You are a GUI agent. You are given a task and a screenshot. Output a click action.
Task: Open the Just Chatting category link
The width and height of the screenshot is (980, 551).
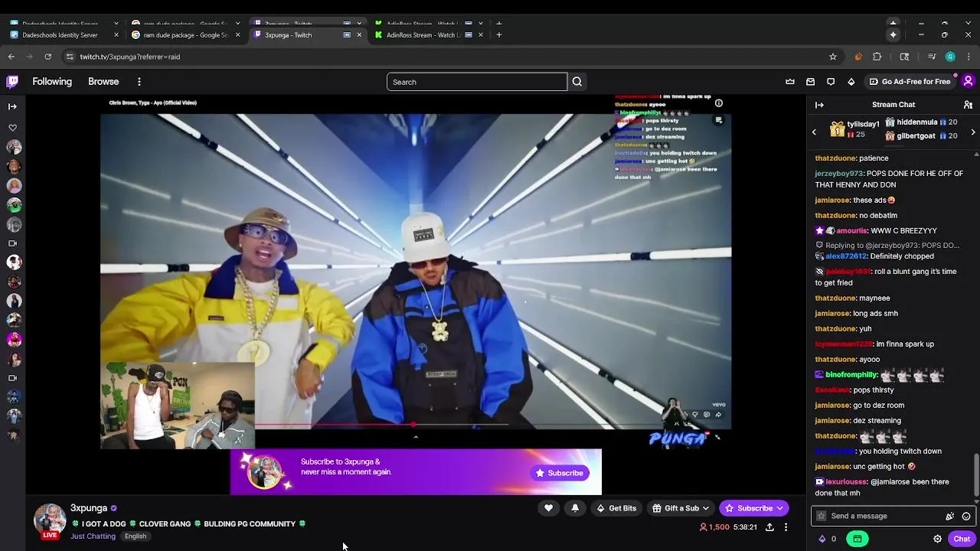pyautogui.click(x=93, y=536)
